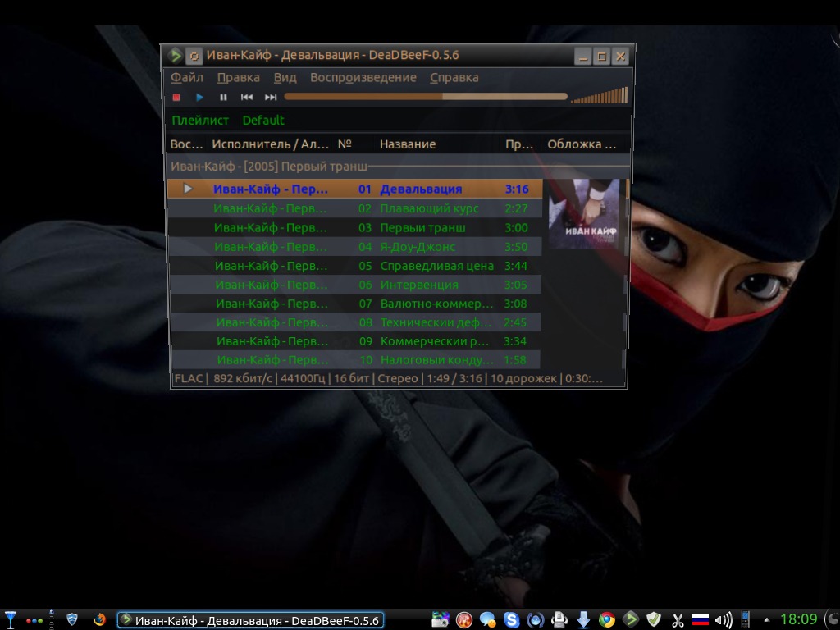
Task: Click the Вос… column header
Action: pos(186,144)
